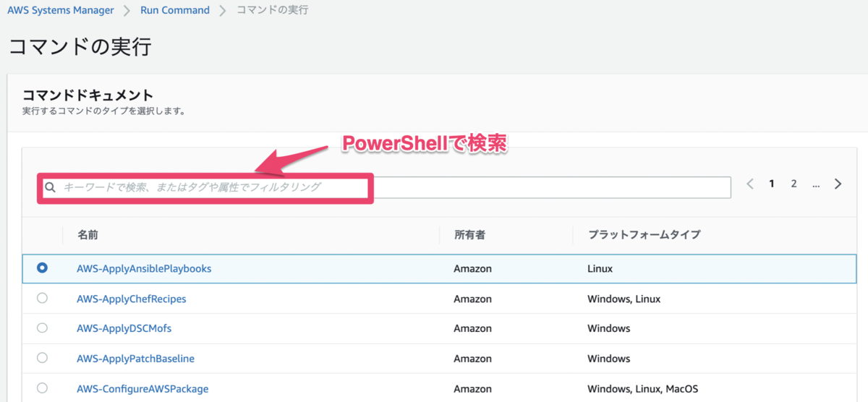Click Windows platform cell in AWS-ApplyDSCMofs row

point(608,328)
